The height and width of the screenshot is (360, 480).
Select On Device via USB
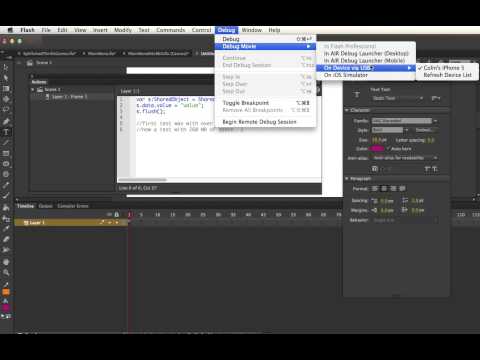366,68
